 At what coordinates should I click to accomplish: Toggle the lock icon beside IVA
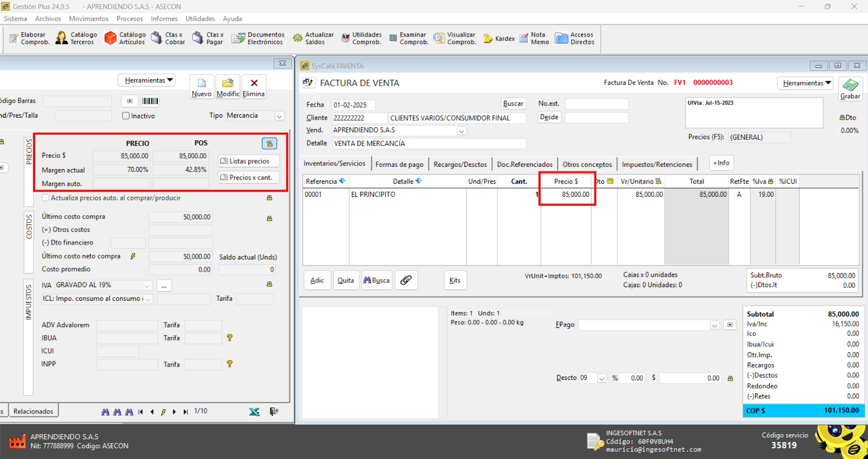(x=269, y=285)
